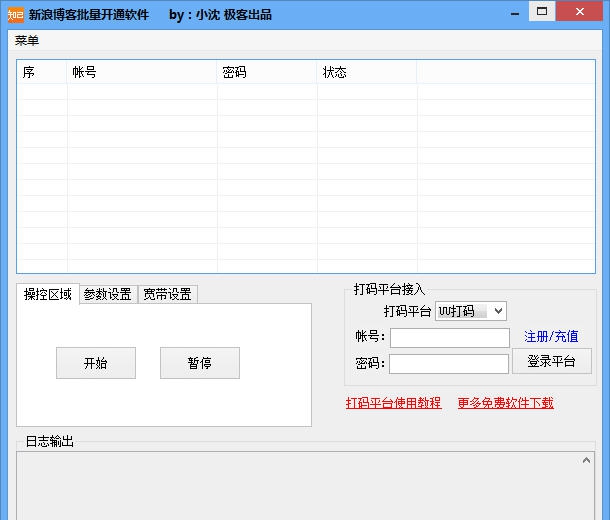Click inside the 日志输出 log area
610x520 pixels.
300,487
